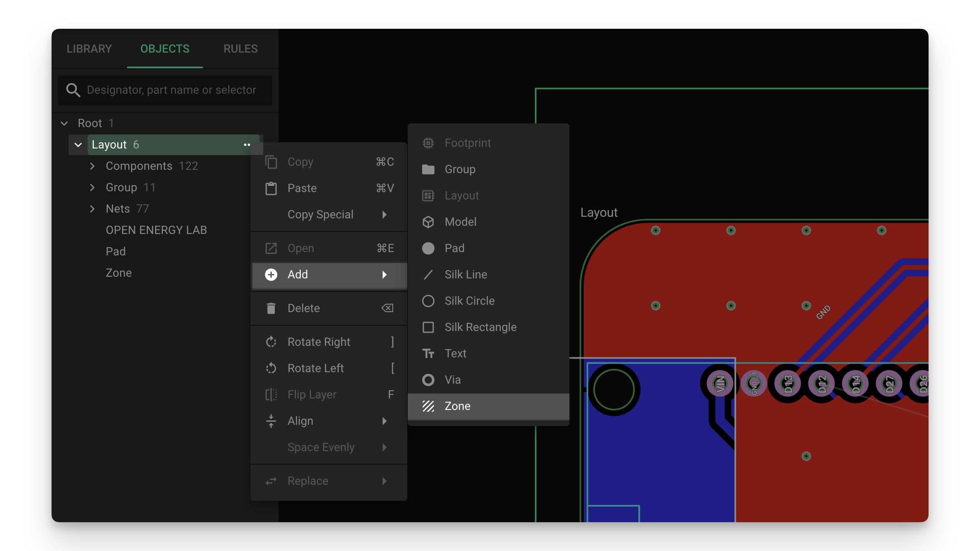Open the Replace submenu arrow
The image size is (980, 551).
[x=385, y=481]
